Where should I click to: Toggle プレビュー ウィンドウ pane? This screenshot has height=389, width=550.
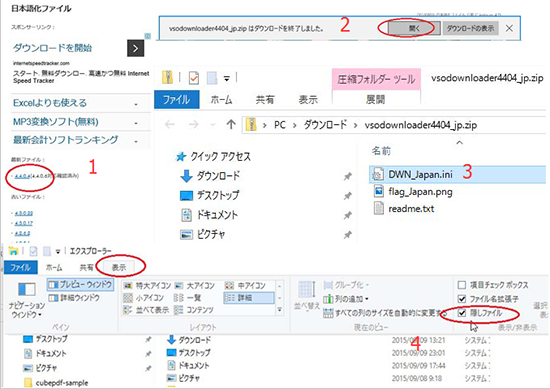pos(81,284)
